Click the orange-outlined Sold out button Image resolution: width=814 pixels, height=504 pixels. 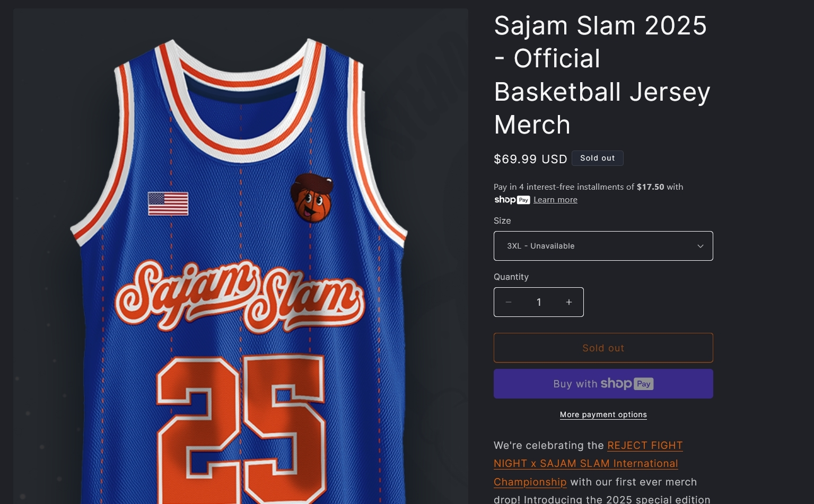tap(603, 348)
